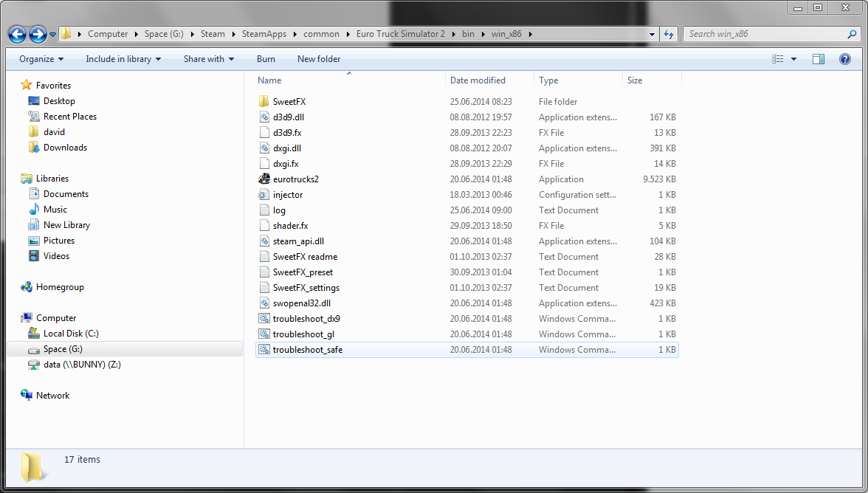The image size is (868, 493).
Task: Select the SweetFX folder icon
Action: (264, 102)
